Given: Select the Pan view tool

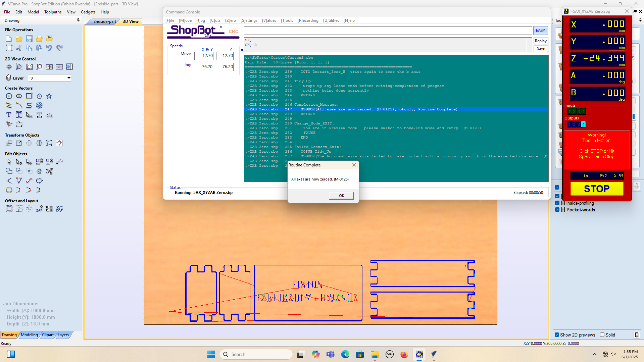Looking at the screenshot, I should (9, 67).
